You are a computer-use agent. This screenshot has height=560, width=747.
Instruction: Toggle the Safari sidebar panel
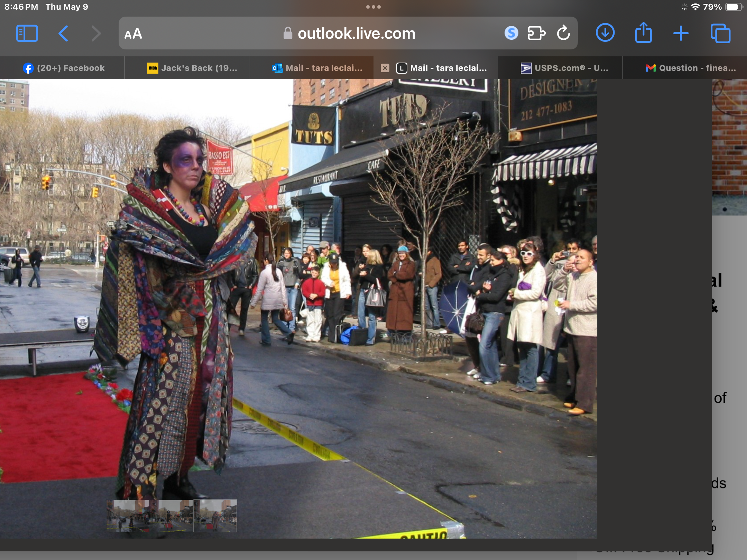point(27,34)
